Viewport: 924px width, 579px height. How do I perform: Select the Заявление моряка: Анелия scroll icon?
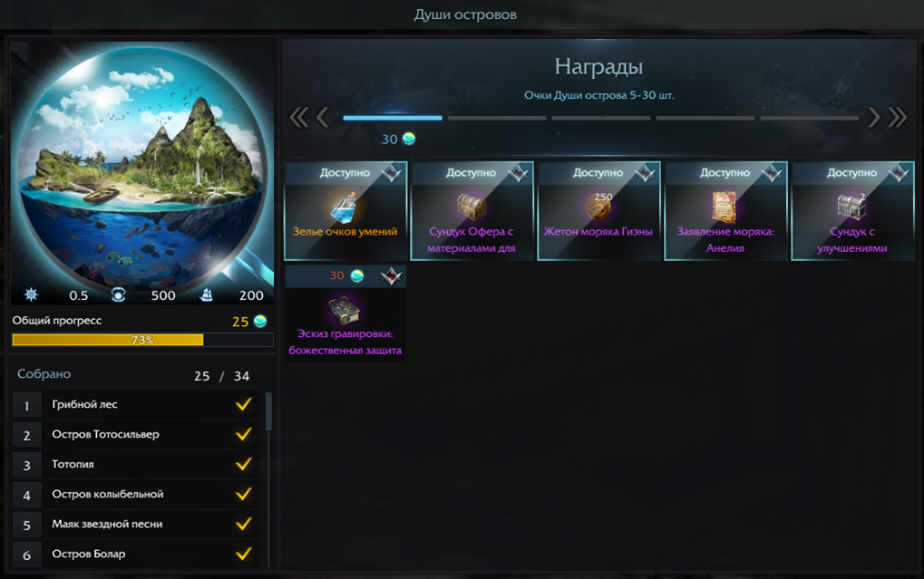tap(725, 207)
